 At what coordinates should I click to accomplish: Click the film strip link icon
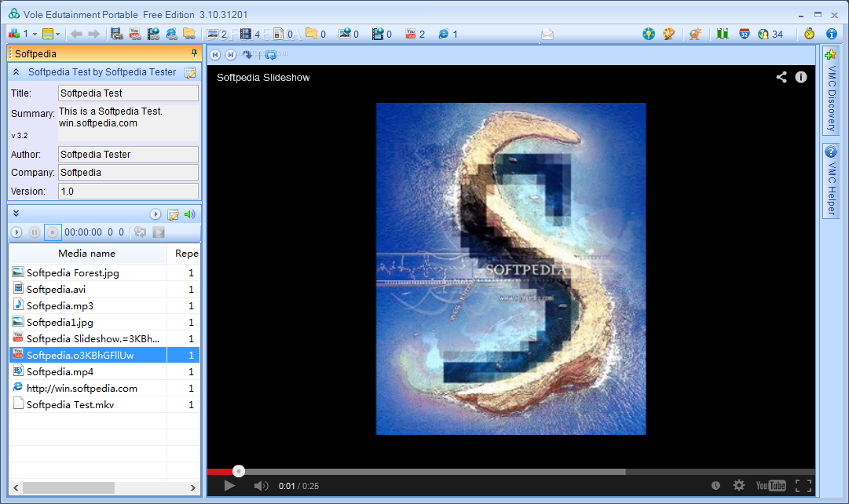(x=116, y=34)
